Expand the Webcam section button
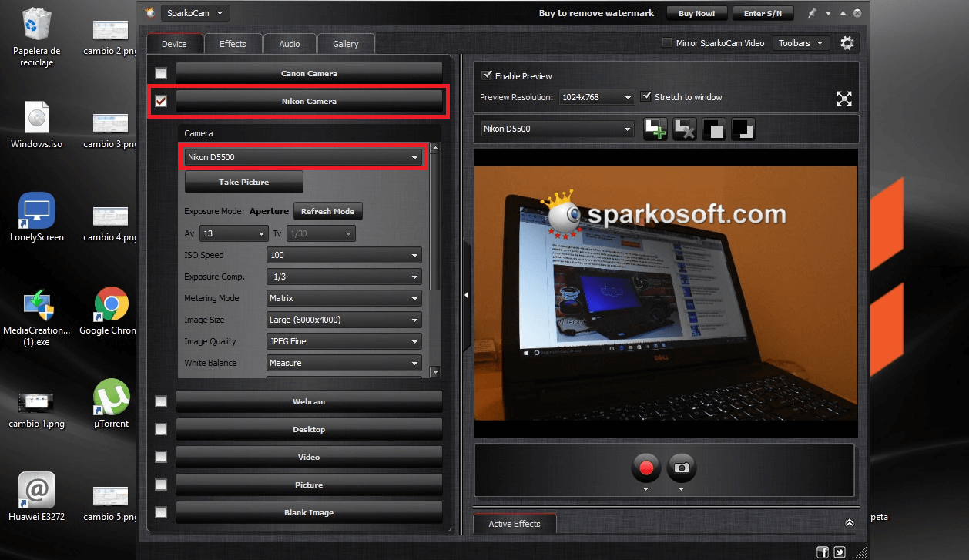Viewport: 969px width, 560px height. pos(309,402)
